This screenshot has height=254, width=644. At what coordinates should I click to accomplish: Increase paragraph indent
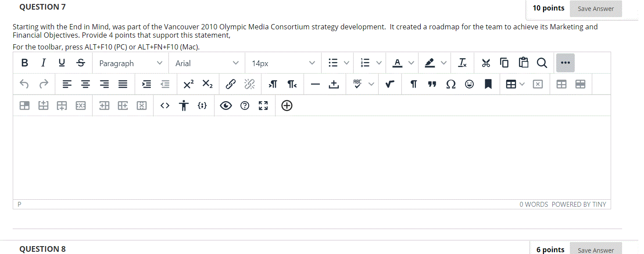(x=147, y=84)
